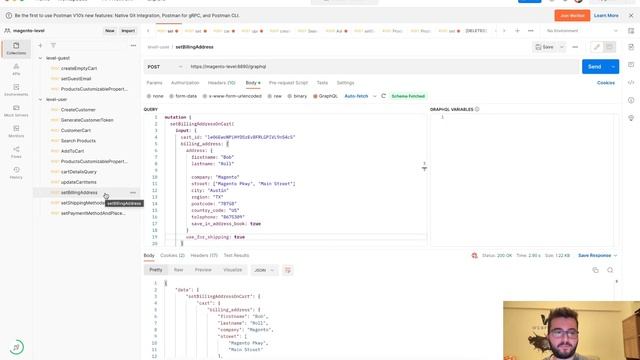Switch to the request Settings tab
The width and height of the screenshot is (640, 360).
345,83
